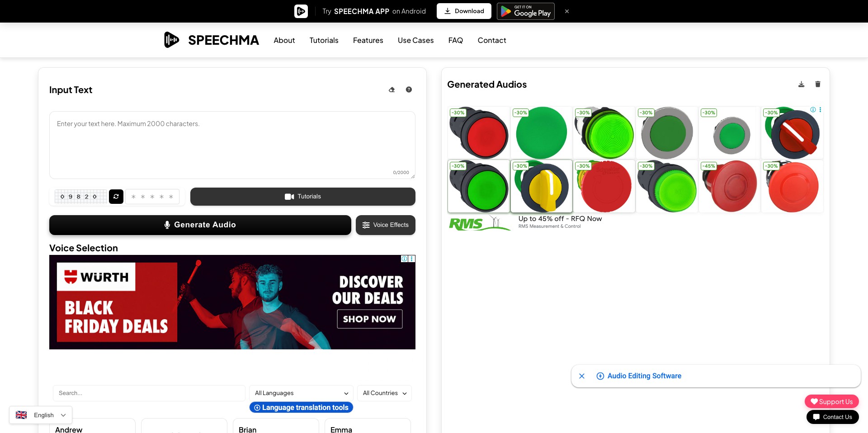The image size is (868, 433).
Task: Click the Würth ad info icon
Action: click(x=404, y=259)
